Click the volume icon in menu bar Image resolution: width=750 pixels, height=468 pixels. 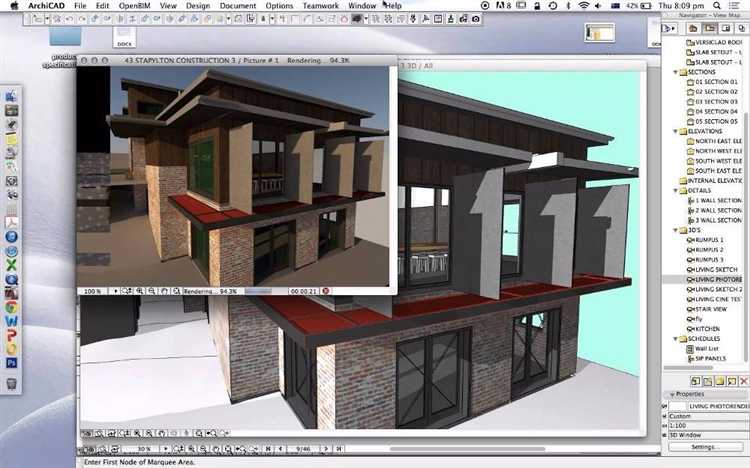tap(598, 6)
